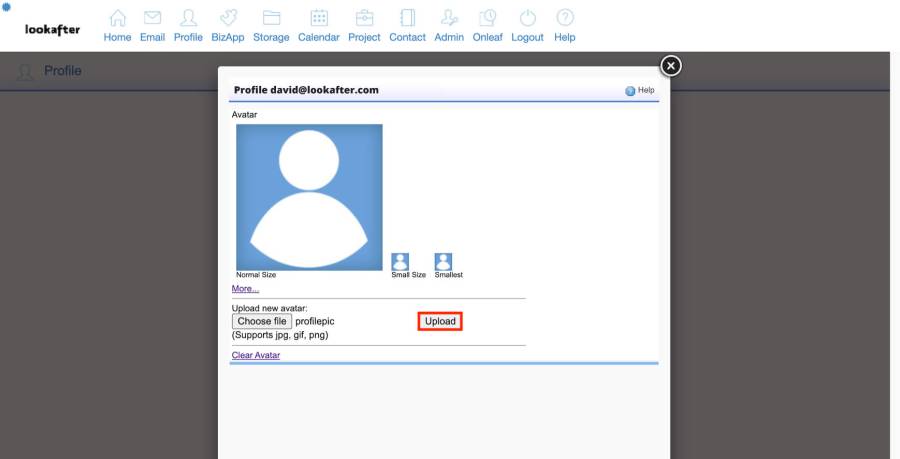Click the Upload button
The image size is (900, 459).
pos(440,321)
